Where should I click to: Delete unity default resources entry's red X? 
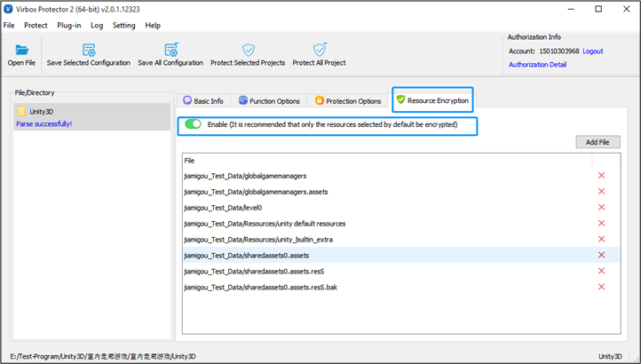click(601, 224)
